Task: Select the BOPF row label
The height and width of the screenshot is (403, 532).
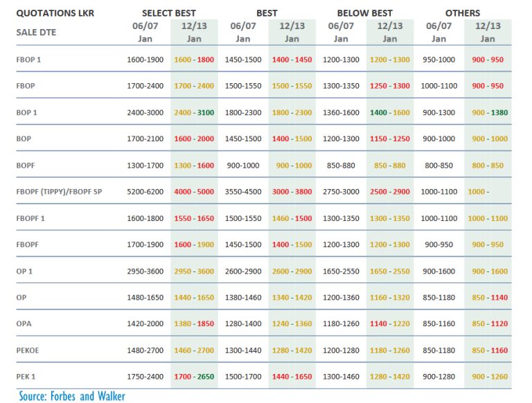Action: 26,165
